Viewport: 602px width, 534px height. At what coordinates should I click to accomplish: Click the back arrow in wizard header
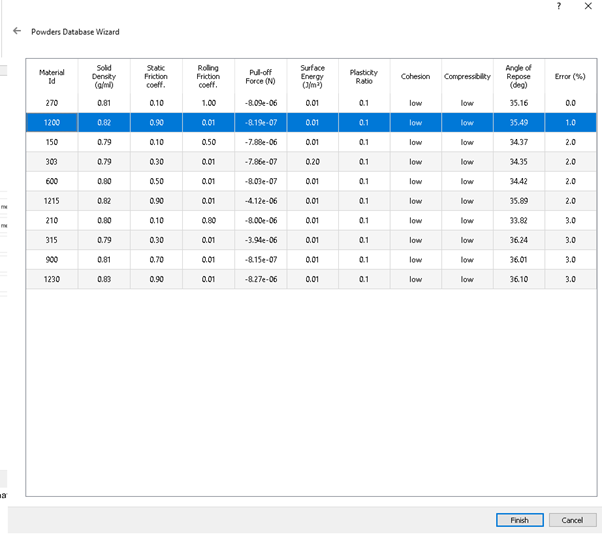pos(17,32)
